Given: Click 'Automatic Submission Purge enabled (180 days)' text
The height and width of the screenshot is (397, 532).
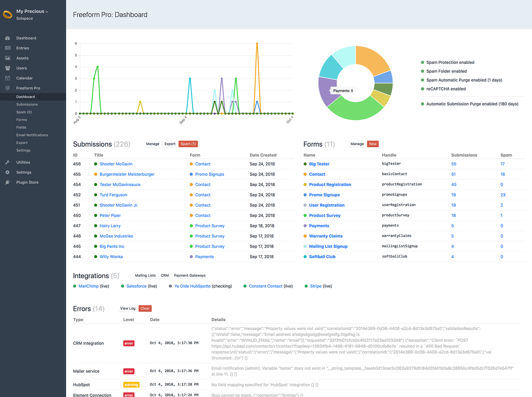Looking at the screenshot, I should (472, 104).
